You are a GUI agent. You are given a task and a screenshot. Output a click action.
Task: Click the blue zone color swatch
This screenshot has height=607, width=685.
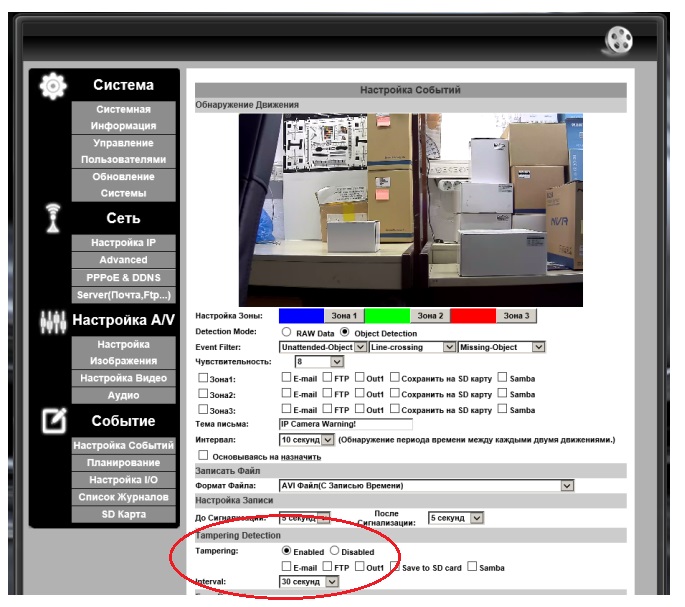[301, 316]
